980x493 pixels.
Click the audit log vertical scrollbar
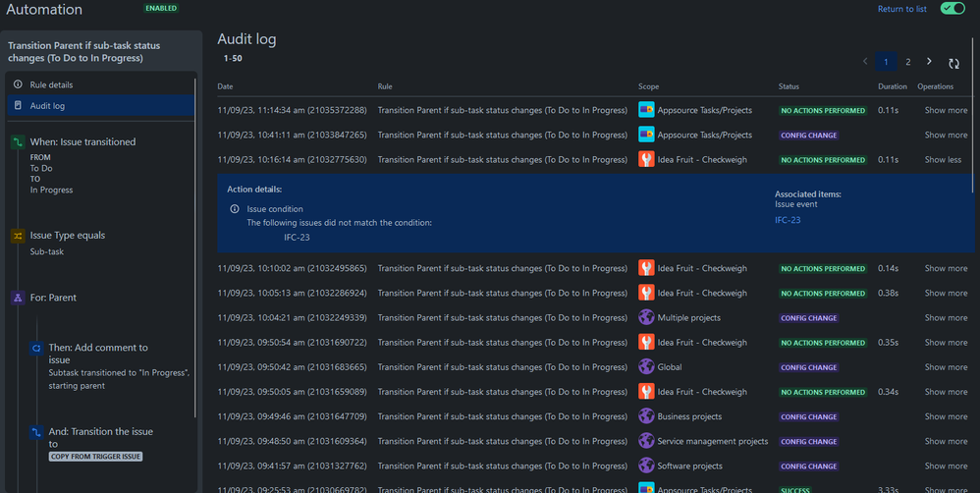click(972, 116)
